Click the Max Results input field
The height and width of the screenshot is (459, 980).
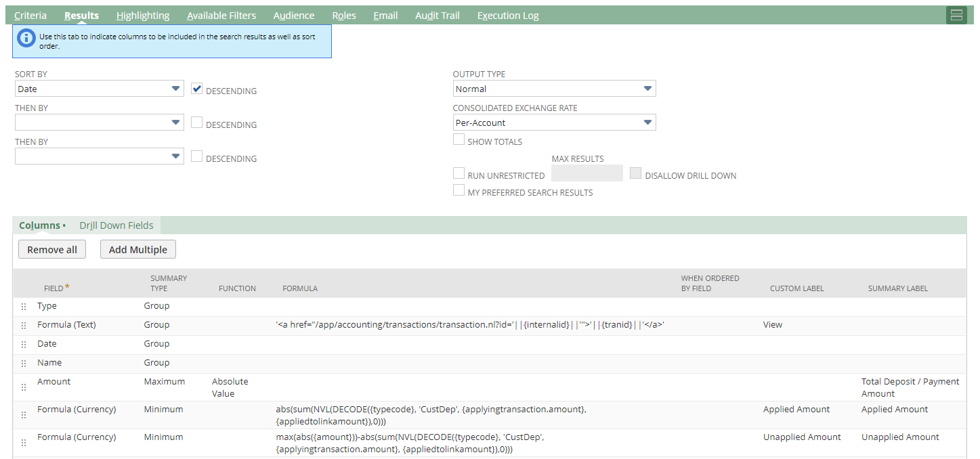[x=587, y=173]
